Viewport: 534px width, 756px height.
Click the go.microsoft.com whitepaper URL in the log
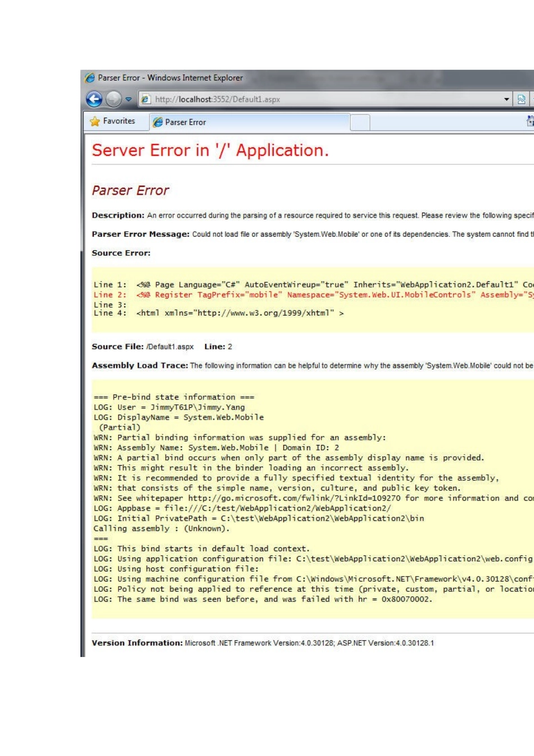295,498
